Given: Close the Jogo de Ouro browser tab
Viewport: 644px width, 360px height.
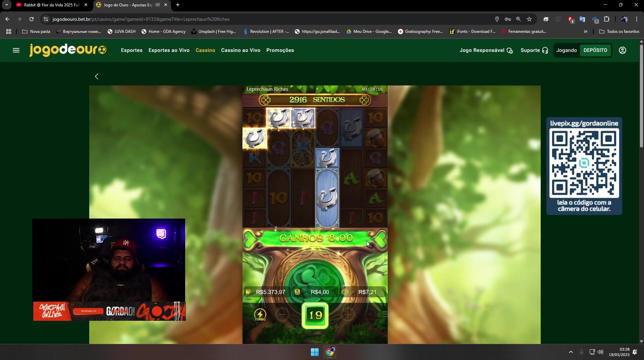Looking at the screenshot, I should click(x=165, y=5).
